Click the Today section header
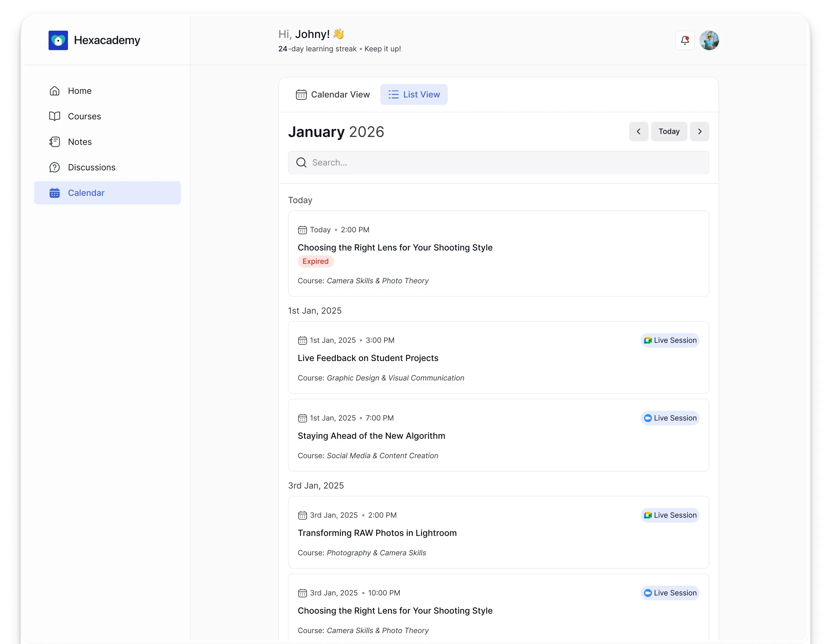The image size is (831, 644). (300, 200)
